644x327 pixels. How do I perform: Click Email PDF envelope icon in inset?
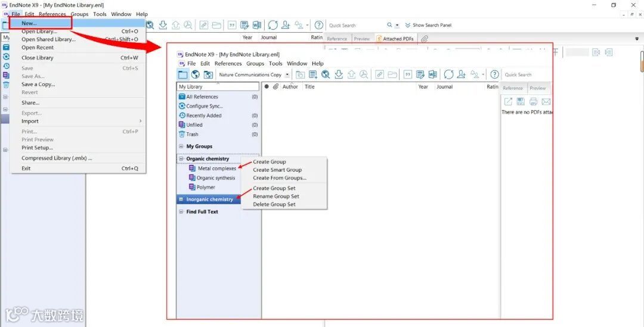point(546,102)
